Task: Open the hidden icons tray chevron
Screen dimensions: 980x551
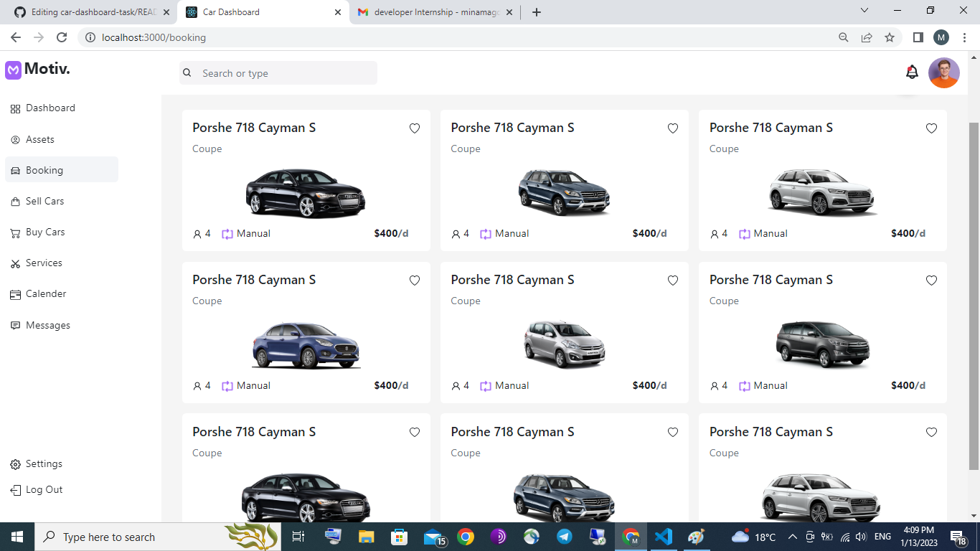Action: tap(792, 537)
